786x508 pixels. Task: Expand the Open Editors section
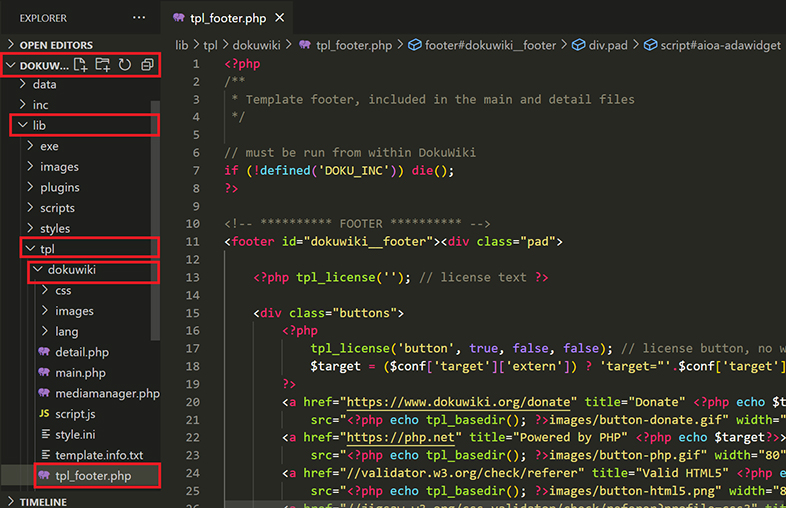click(56, 45)
